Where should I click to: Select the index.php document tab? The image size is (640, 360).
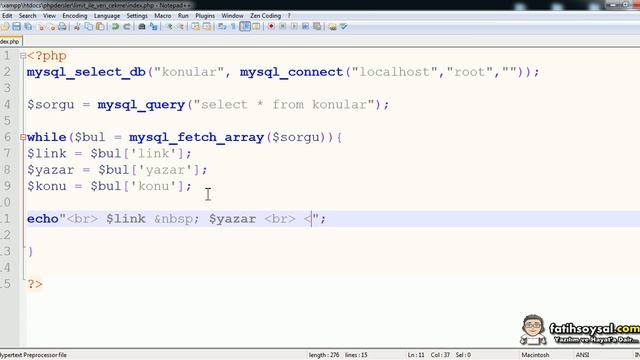tap(10, 41)
